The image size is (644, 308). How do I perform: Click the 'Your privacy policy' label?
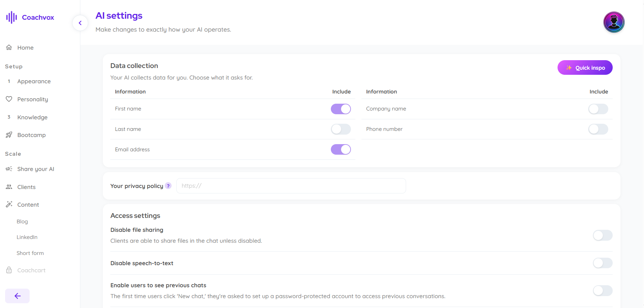(137, 186)
